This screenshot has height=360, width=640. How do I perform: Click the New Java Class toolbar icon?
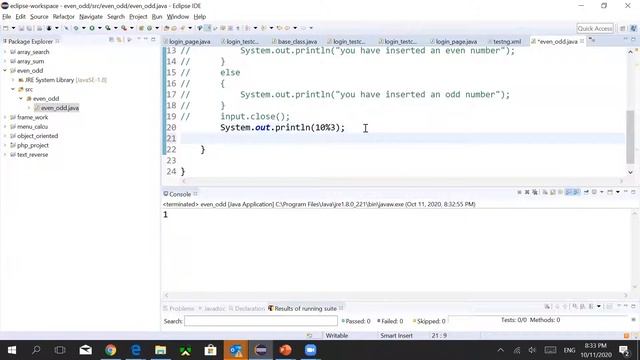[149, 28]
